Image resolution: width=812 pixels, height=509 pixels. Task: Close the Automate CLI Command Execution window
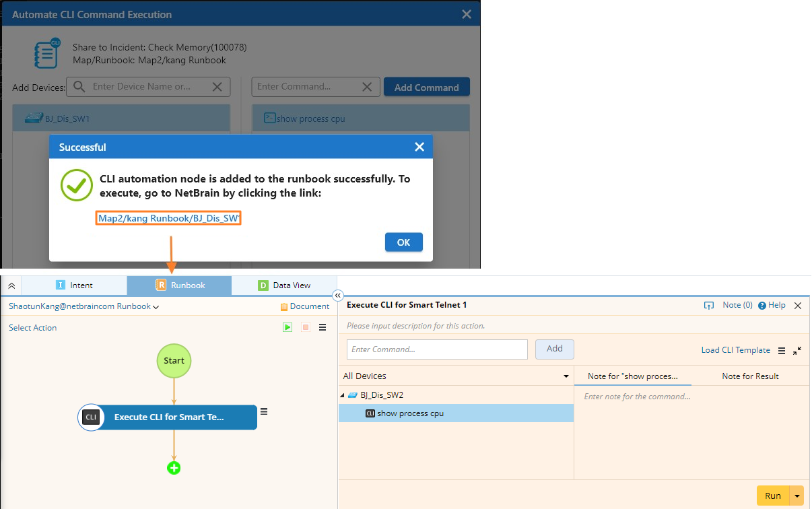pyautogui.click(x=467, y=14)
